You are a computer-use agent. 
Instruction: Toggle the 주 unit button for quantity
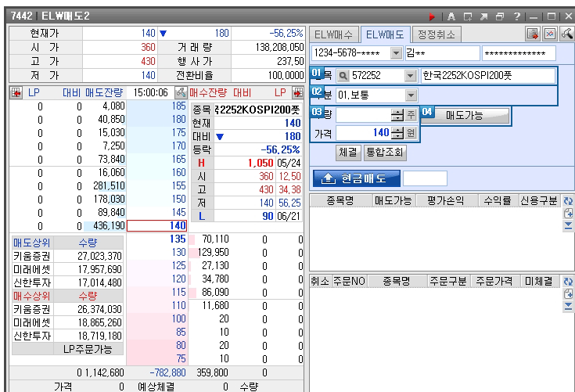click(x=411, y=115)
